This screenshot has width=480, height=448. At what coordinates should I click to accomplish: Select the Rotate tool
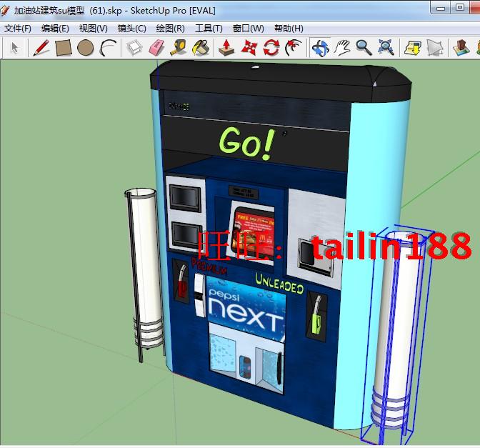pyautogui.click(x=271, y=48)
